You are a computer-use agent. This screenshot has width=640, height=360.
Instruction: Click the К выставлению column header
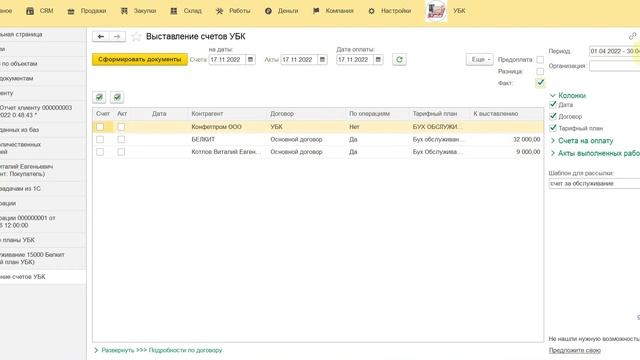click(507, 114)
